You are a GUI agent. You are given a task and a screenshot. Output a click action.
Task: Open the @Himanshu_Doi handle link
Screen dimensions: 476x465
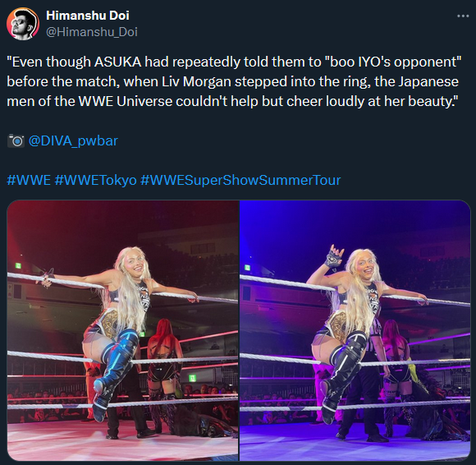pyautogui.click(x=92, y=31)
